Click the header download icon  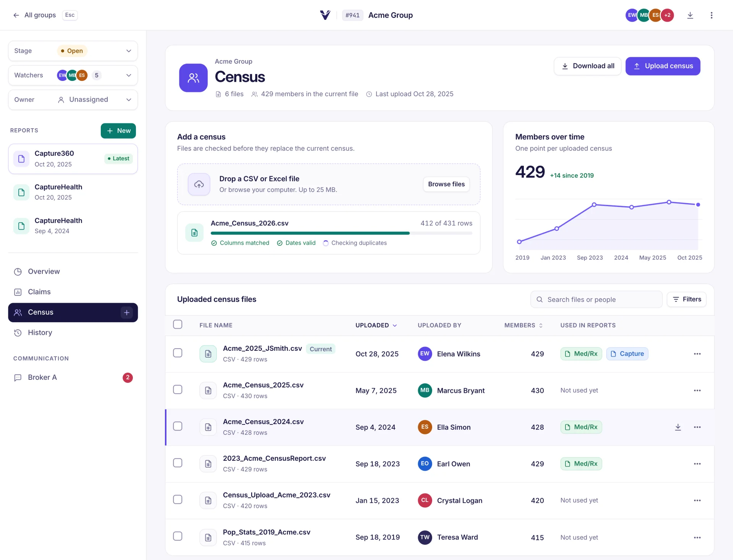[690, 15]
